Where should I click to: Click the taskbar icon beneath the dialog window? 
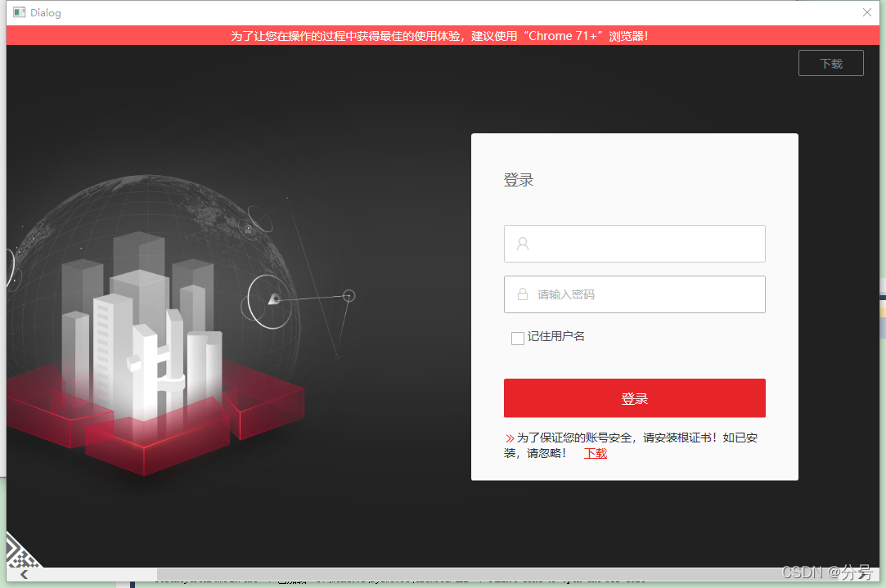(132, 582)
